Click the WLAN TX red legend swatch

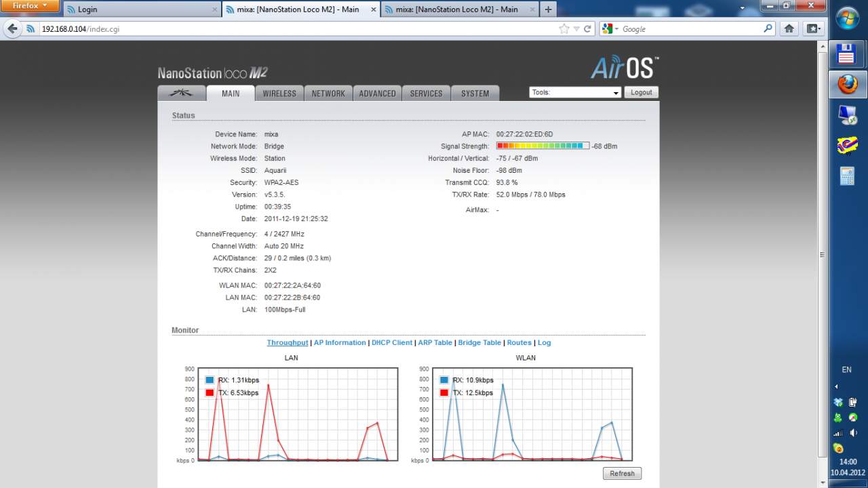[x=444, y=393]
